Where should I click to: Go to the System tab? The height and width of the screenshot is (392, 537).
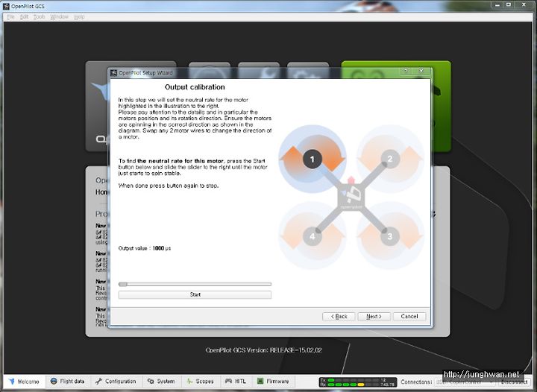tap(161, 382)
